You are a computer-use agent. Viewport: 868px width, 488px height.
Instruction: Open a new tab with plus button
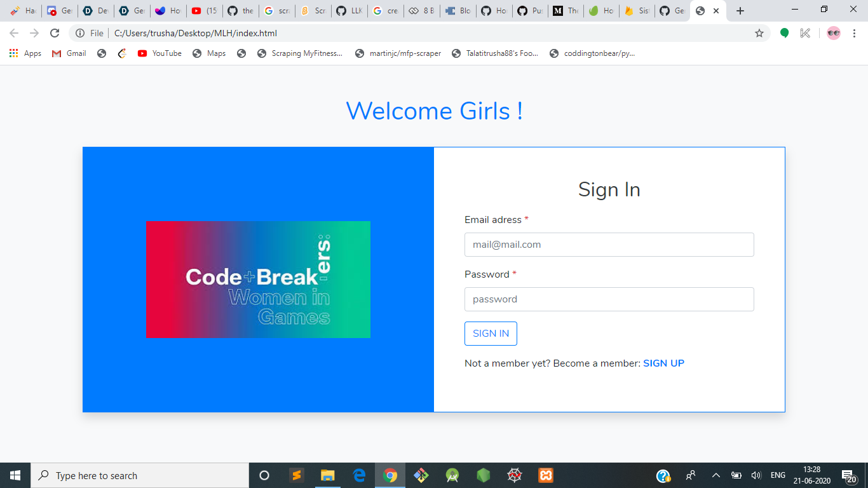coord(740,11)
